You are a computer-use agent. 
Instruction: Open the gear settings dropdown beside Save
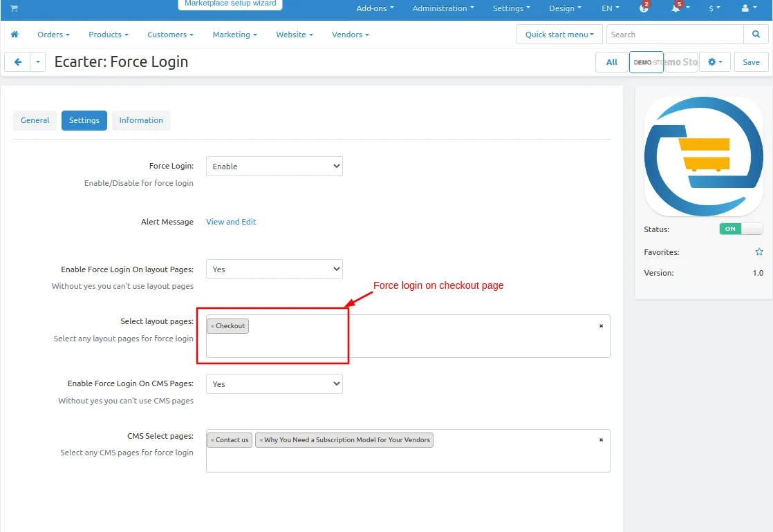pyautogui.click(x=715, y=62)
